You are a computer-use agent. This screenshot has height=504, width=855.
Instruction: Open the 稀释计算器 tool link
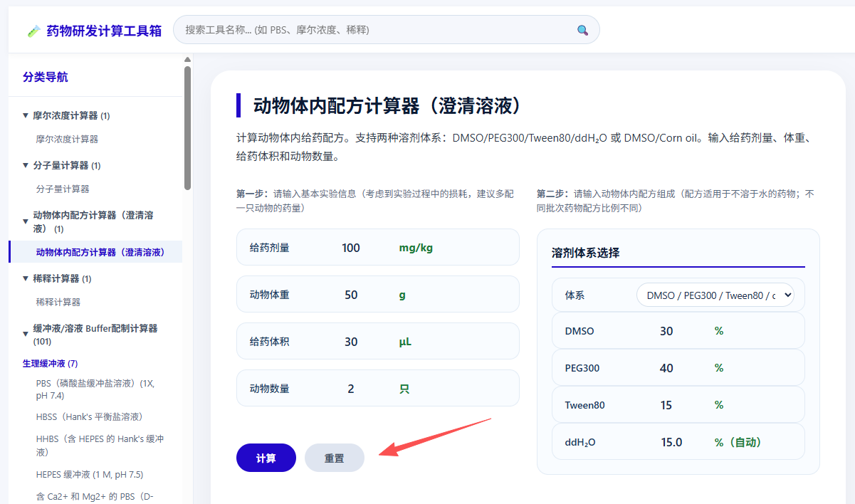58,303
